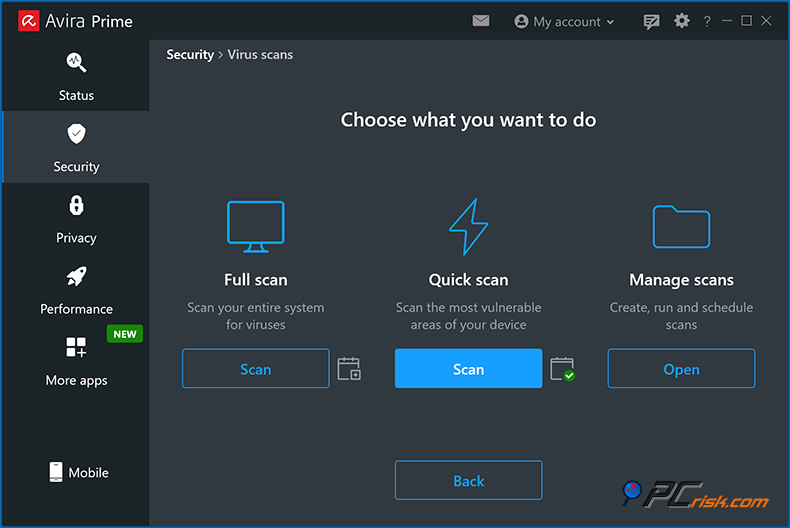The image size is (790, 528).
Task: Open settings via the gear icon
Action: (x=682, y=21)
